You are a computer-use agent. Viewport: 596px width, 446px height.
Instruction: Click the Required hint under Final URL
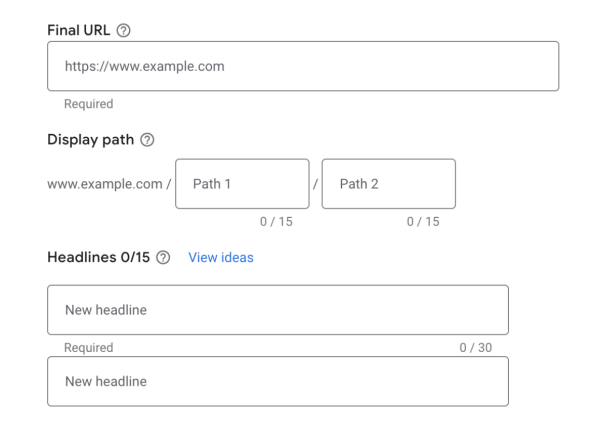[89, 104]
